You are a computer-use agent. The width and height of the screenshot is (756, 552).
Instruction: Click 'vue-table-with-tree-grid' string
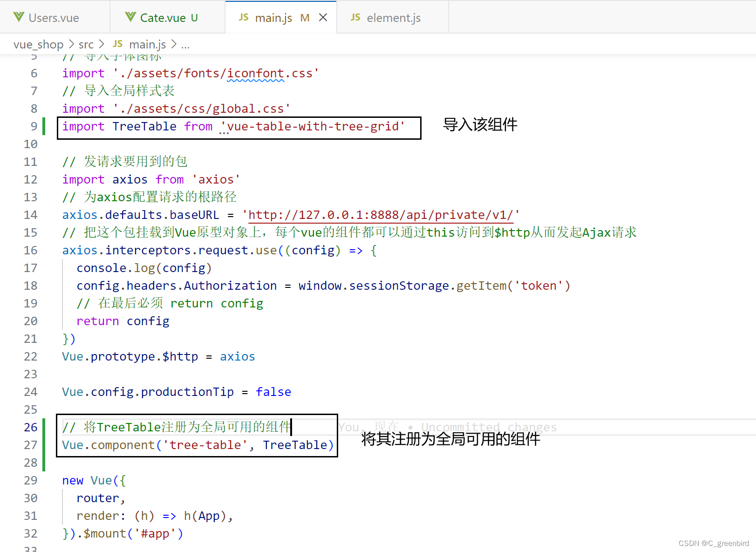pyautogui.click(x=313, y=126)
